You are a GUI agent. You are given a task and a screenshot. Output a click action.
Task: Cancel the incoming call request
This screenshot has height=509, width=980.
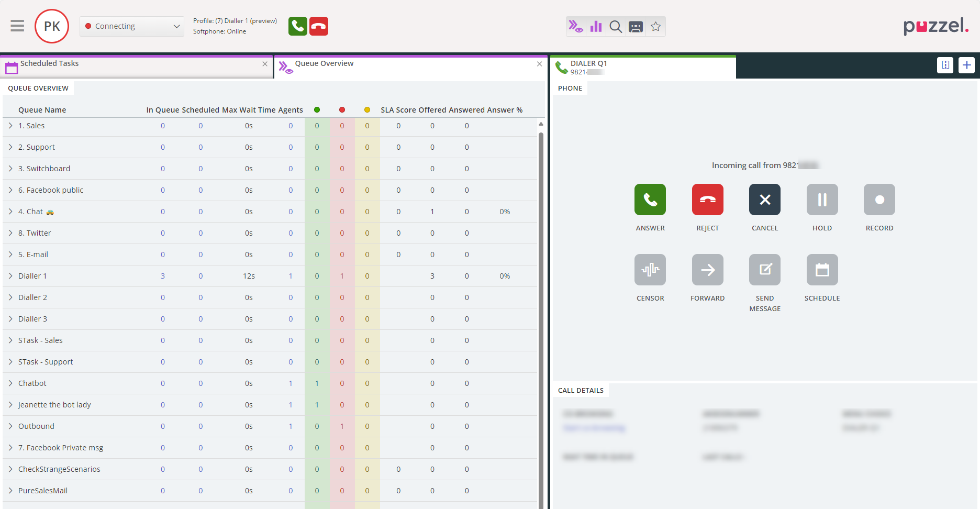[x=764, y=200]
